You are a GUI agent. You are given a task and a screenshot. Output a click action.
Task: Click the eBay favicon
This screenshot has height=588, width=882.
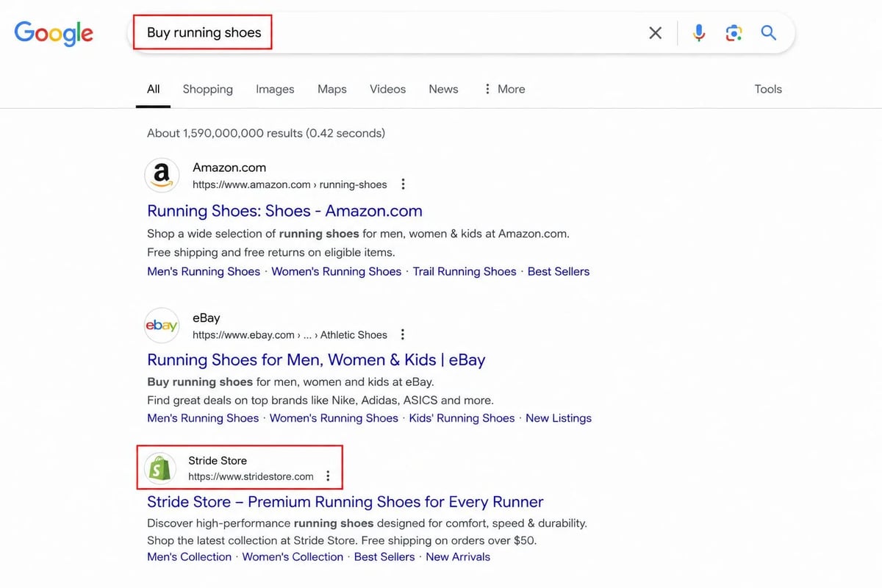[162, 326]
